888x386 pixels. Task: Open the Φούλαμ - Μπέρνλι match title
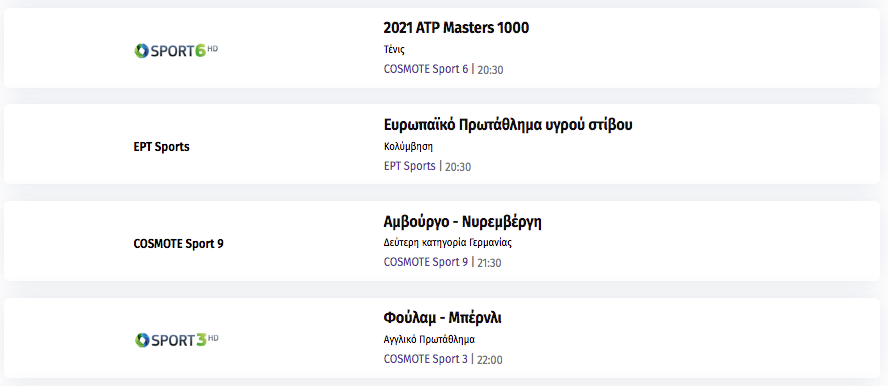[443, 318]
